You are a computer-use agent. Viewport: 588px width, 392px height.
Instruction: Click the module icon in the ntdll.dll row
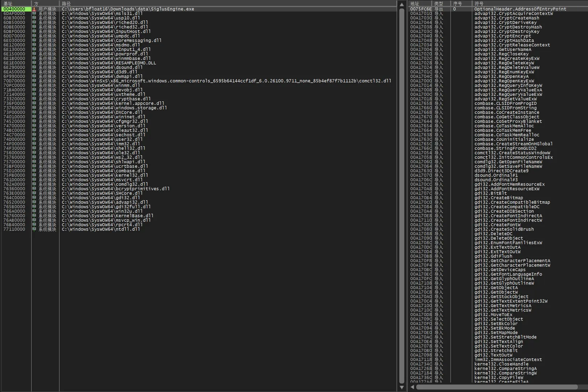click(34, 229)
